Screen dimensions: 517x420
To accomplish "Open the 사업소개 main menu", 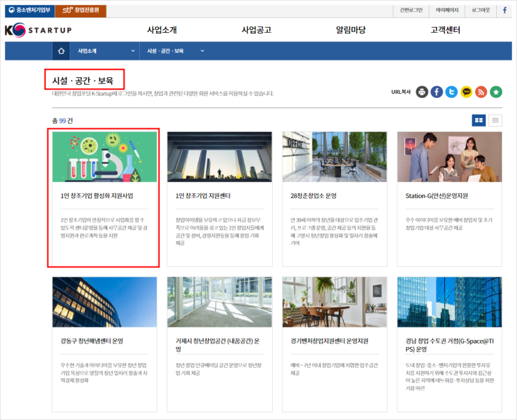I will 162,30.
